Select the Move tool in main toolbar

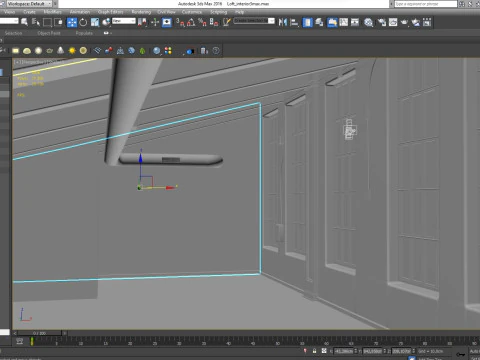coord(72,22)
